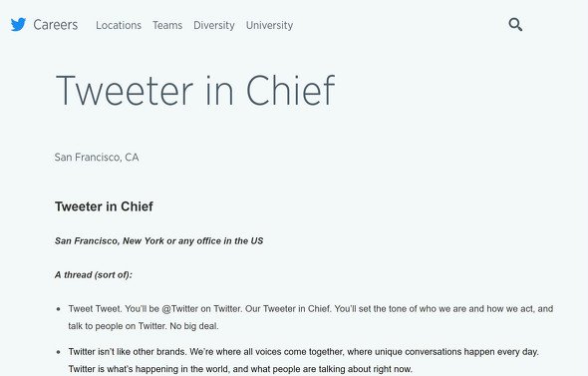The width and height of the screenshot is (588, 376).
Task: Click the second bullet point marker
Action: tap(58, 352)
